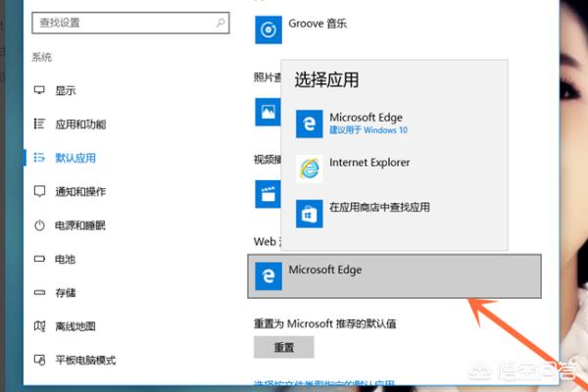Viewport: 588px width, 392px height.
Task: Click the Edge icon in the app chooser popup
Action: [x=309, y=123]
